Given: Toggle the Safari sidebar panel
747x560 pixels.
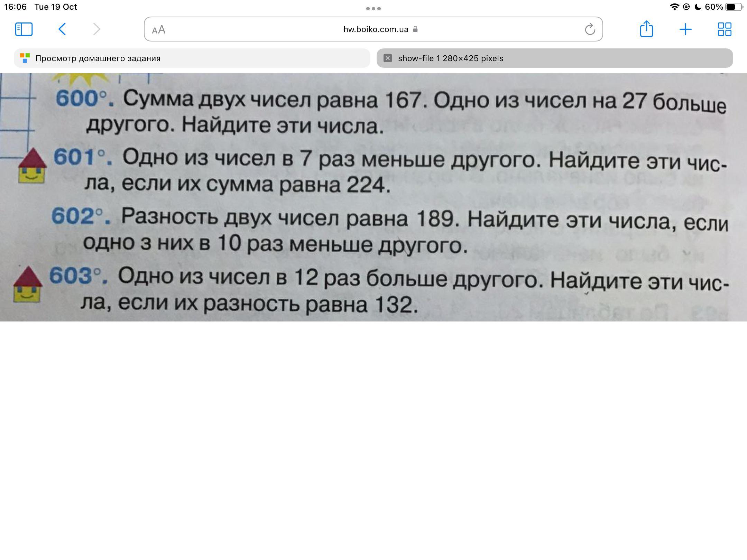Looking at the screenshot, I should coord(24,29).
